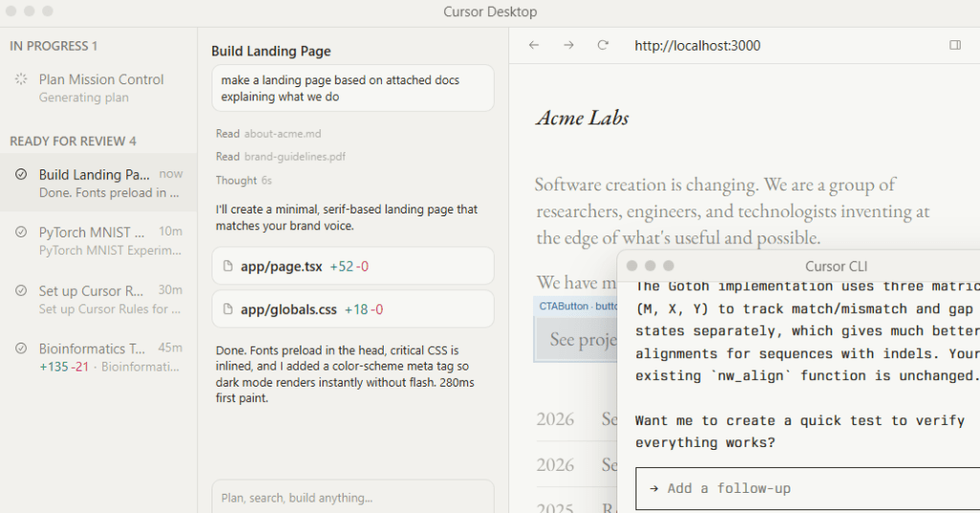Screen dimensions: 980x513
Task: Click the checkmark icon of Set up Cursor Rules task
Action: tap(21, 291)
